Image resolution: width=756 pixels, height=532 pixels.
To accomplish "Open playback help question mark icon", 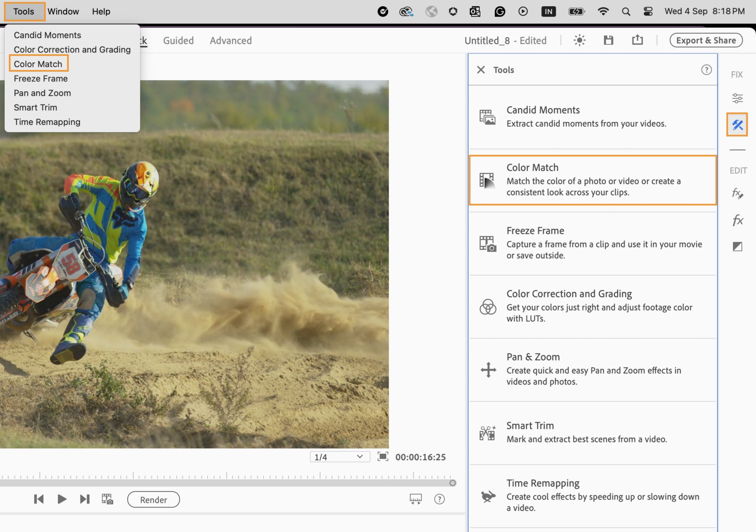I will click(x=439, y=499).
